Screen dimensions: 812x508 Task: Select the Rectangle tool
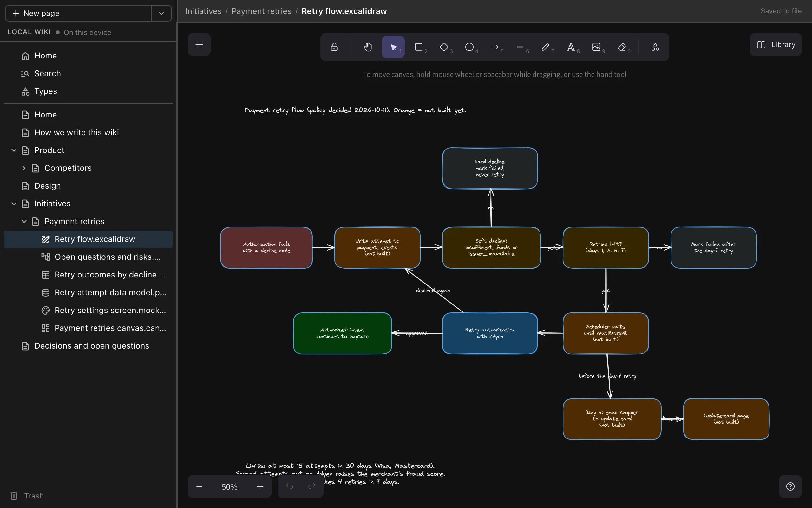click(x=419, y=47)
